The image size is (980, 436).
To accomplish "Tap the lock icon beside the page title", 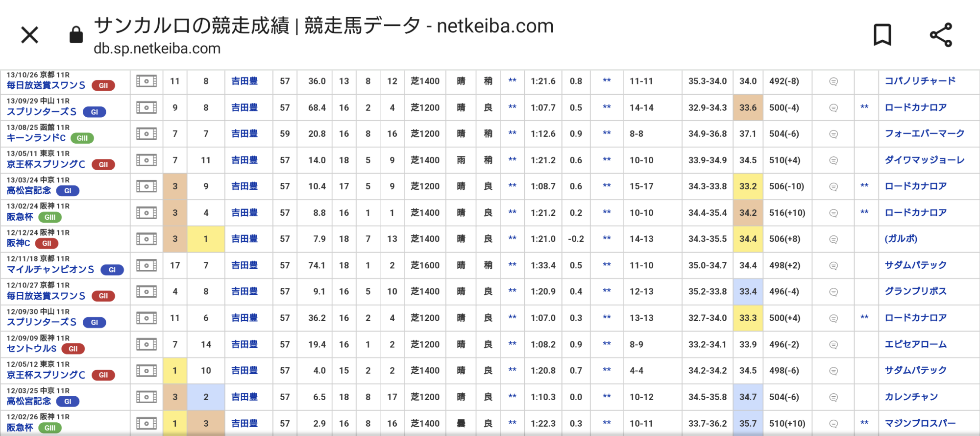I will click(76, 35).
